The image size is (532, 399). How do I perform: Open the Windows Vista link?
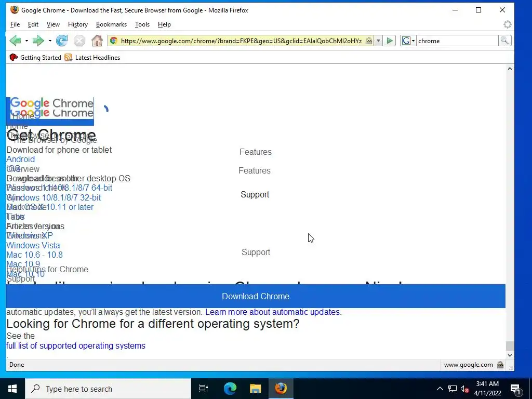click(33, 245)
